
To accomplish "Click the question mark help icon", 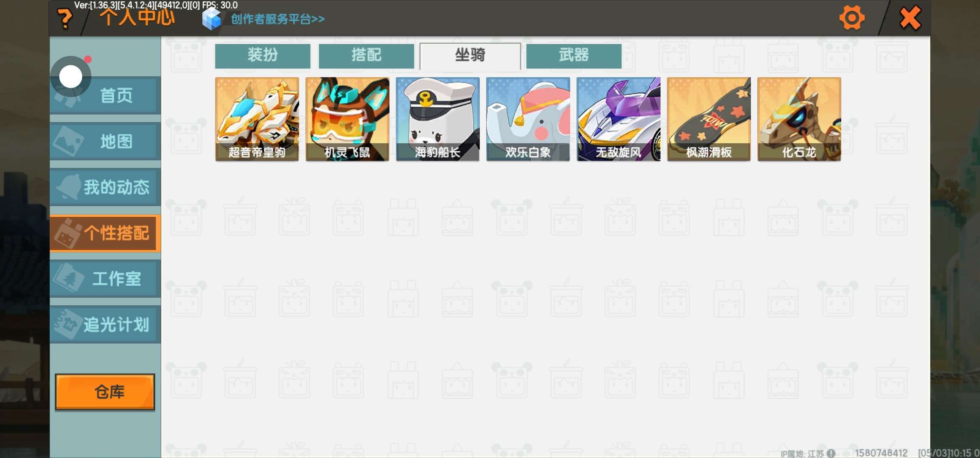I will [65, 19].
